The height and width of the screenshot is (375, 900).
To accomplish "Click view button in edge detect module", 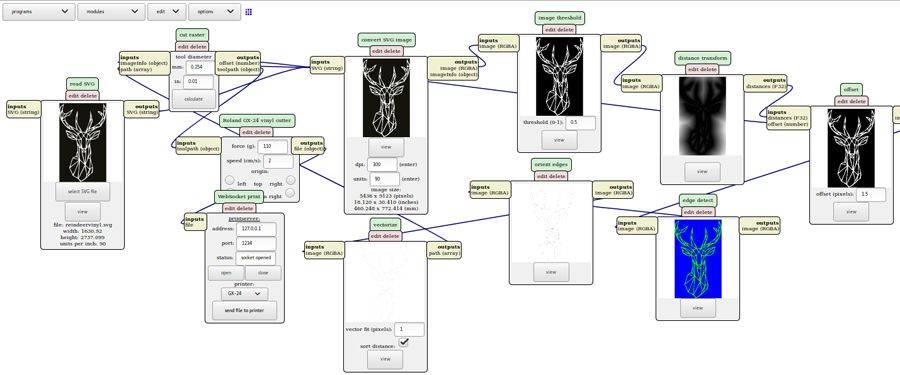I will coord(697,308).
